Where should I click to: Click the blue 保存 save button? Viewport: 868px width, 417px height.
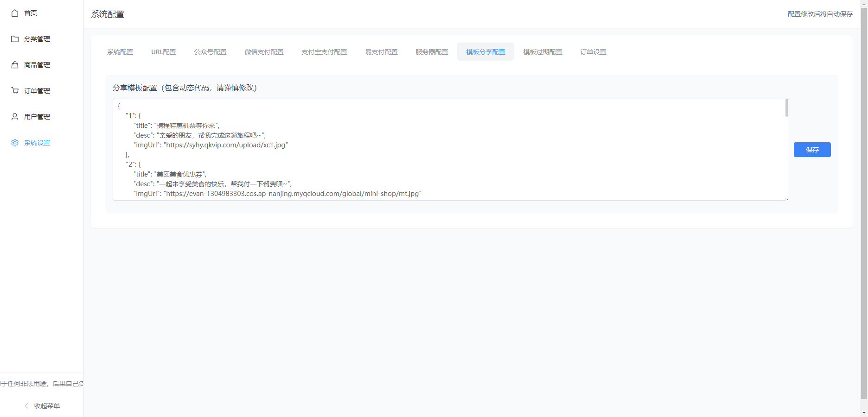pos(812,150)
